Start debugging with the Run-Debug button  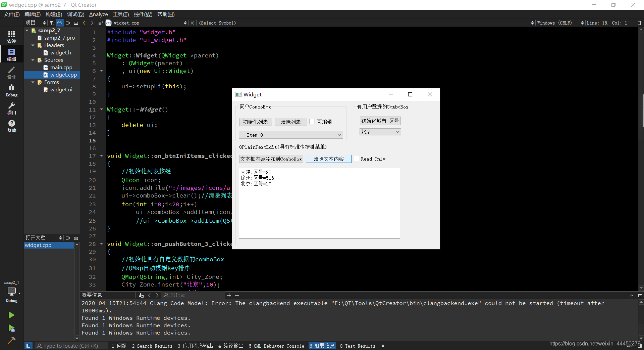point(11,328)
